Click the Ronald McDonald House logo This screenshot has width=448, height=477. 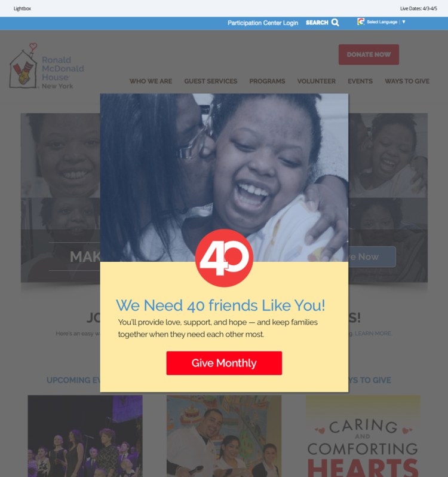tap(47, 66)
